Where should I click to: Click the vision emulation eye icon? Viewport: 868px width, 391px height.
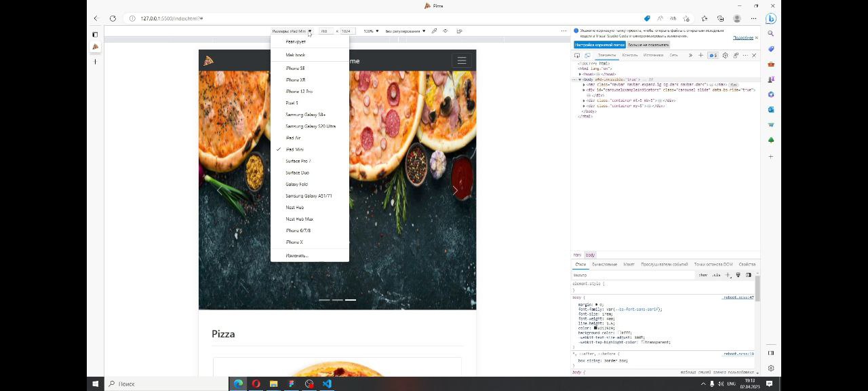click(446, 31)
